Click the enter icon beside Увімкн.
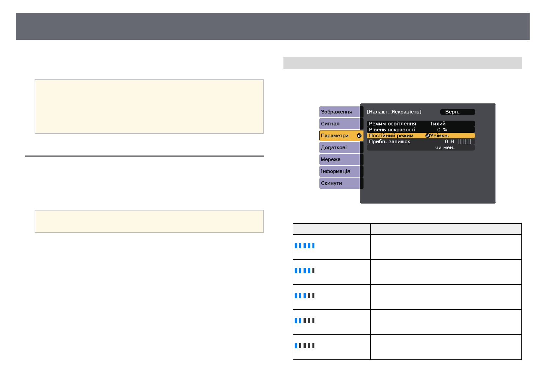This screenshot has height=392, width=555. pos(427,136)
